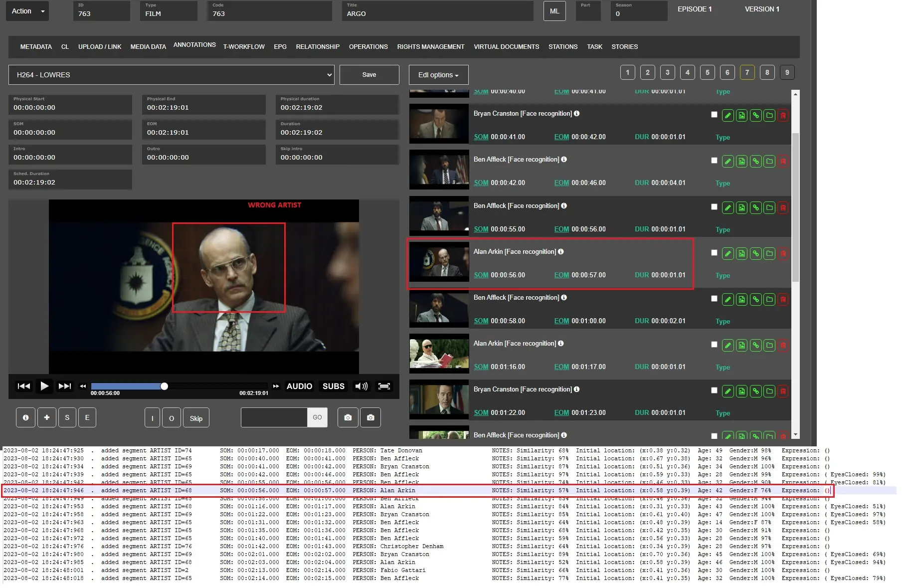Switch to the METADATA tab
The image size is (910, 588).
click(x=36, y=47)
